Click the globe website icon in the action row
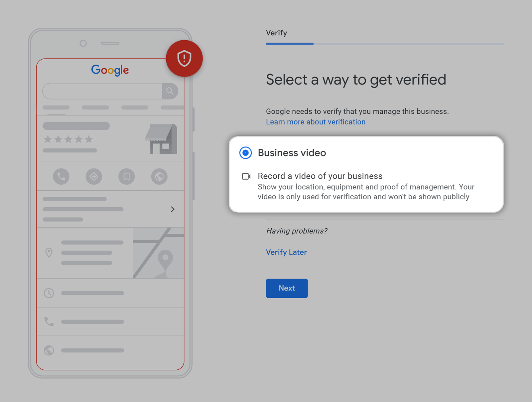This screenshot has height=402, width=532. [159, 177]
